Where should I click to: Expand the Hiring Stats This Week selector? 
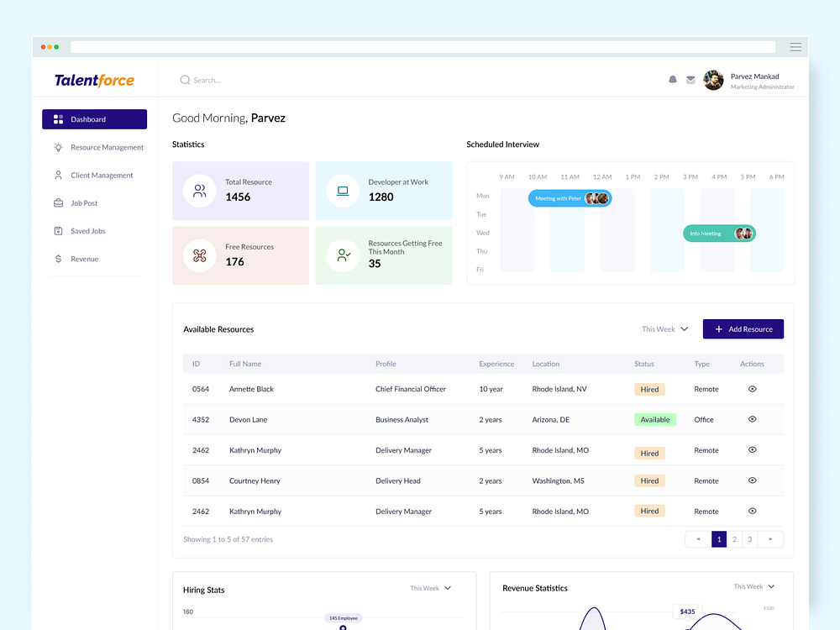click(430, 588)
